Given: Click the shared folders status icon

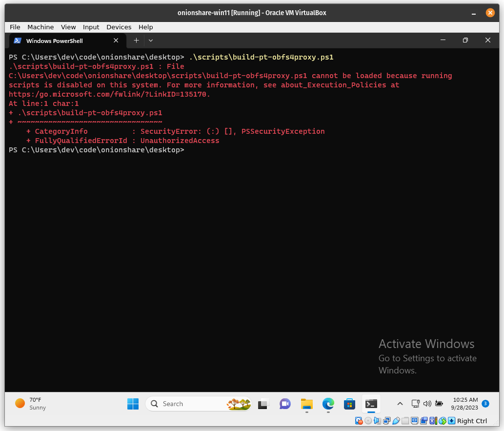Looking at the screenshot, I should point(405,420).
